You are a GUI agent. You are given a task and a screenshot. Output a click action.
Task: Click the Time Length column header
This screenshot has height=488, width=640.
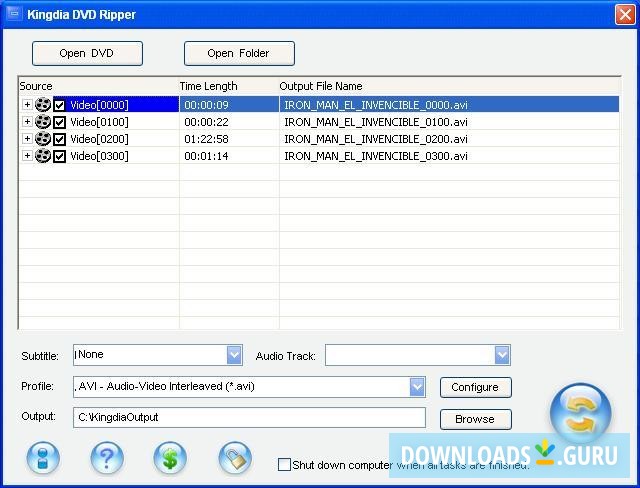[x=229, y=86]
